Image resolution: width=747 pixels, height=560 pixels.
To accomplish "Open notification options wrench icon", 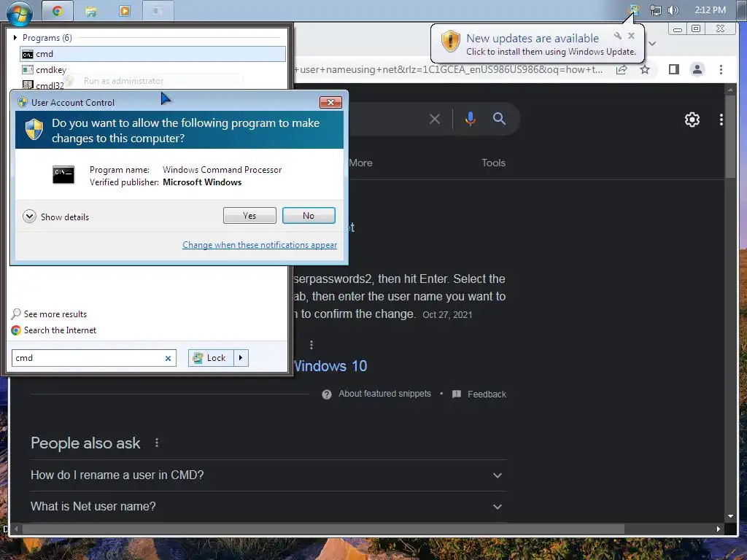I will [x=618, y=36].
